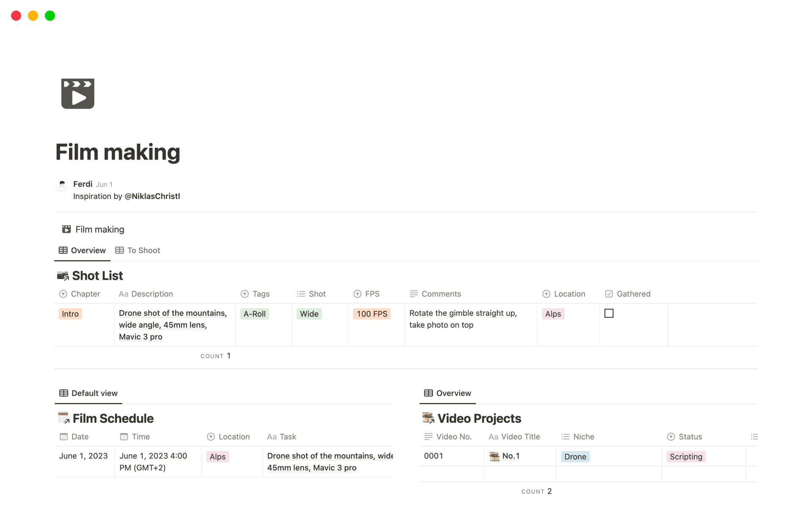This screenshot has width=812, height=508.
Task: Click the @NiklasChristl mention
Action: [152, 196]
